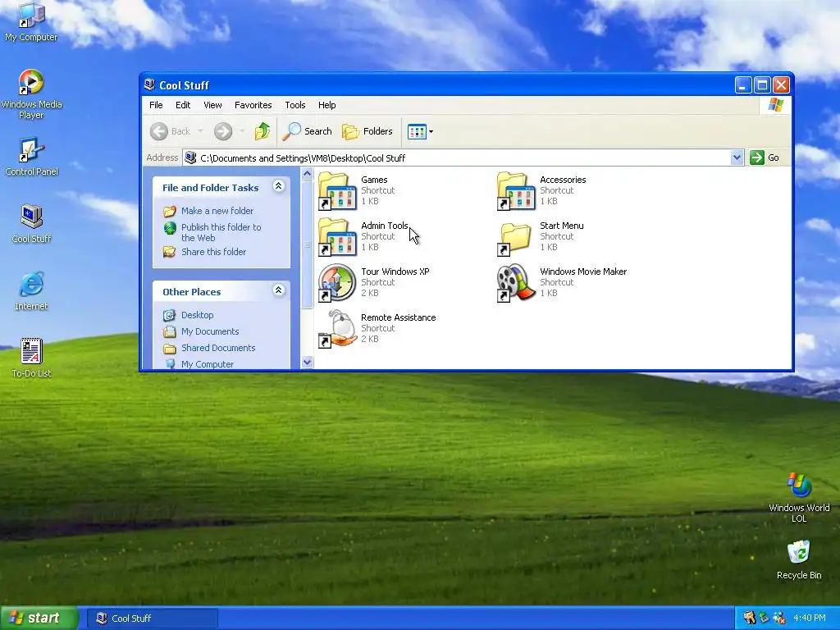Collapse the Other Places panel
The height and width of the screenshot is (630, 840).
pos(279,290)
